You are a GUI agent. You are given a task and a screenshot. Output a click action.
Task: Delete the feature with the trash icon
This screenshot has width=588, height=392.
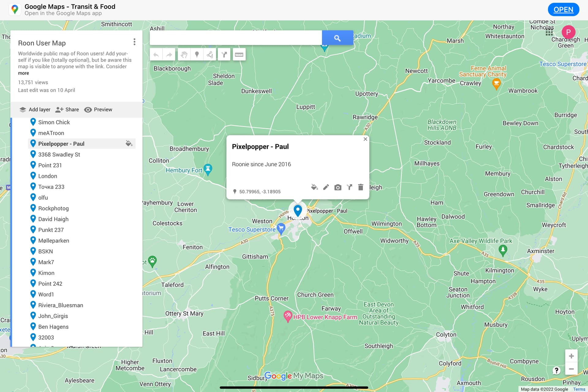[x=360, y=187]
